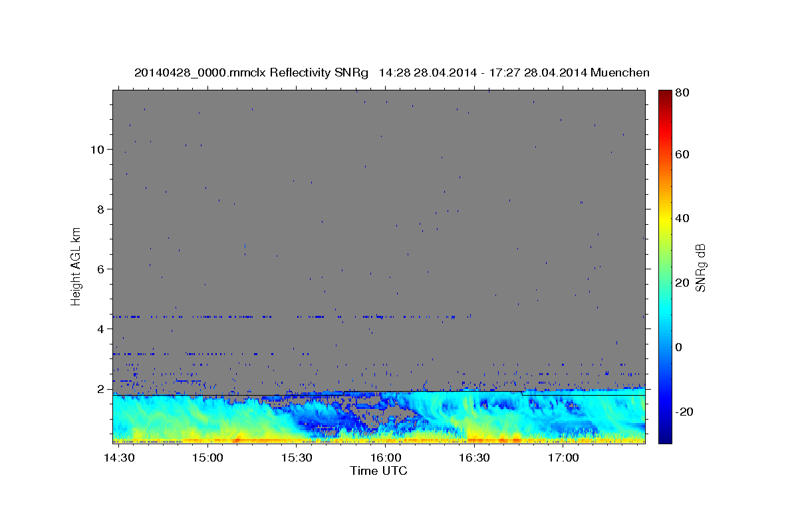Click the 16:00 time axis tick label
This screenshot has height=532, width=798.
pos(386,458)
